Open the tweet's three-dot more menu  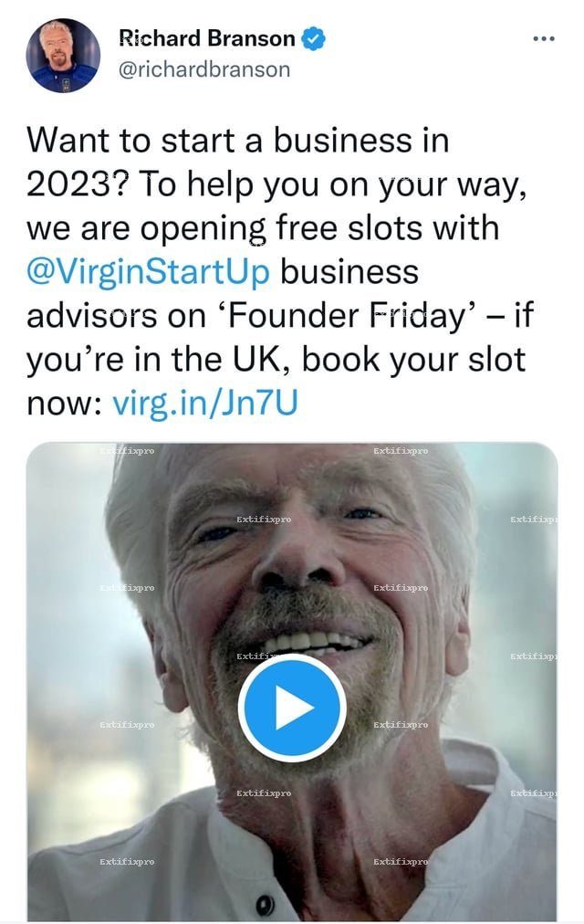(x=543, y=38)
